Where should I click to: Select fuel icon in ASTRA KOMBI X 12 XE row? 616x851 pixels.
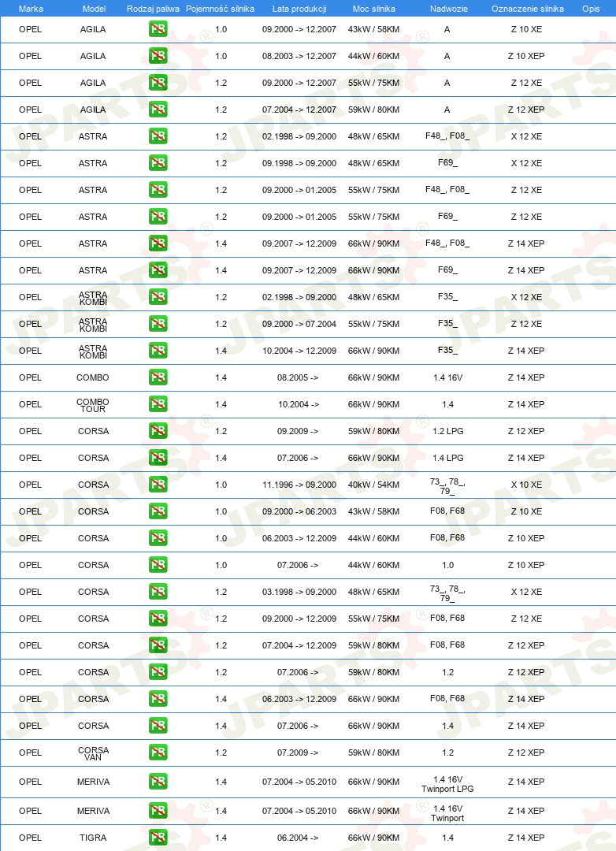tap(158, 297)
